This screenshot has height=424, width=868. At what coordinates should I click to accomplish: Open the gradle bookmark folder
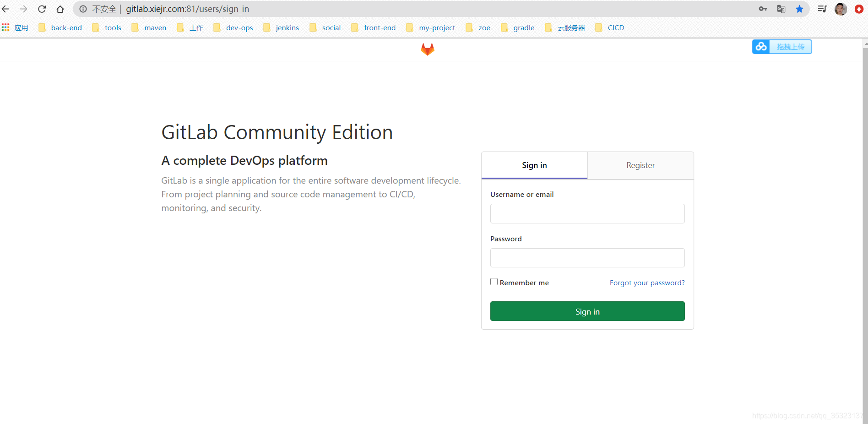click(518, 27)
